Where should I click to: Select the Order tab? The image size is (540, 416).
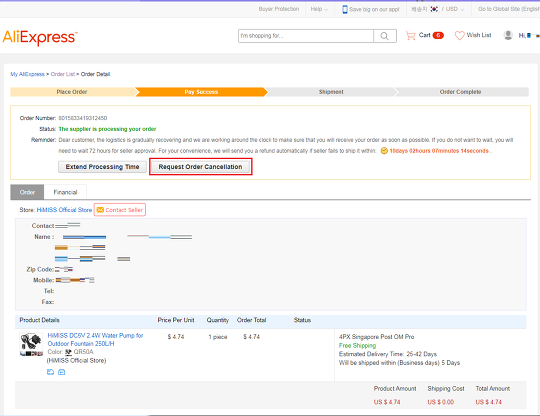(27, 192)
